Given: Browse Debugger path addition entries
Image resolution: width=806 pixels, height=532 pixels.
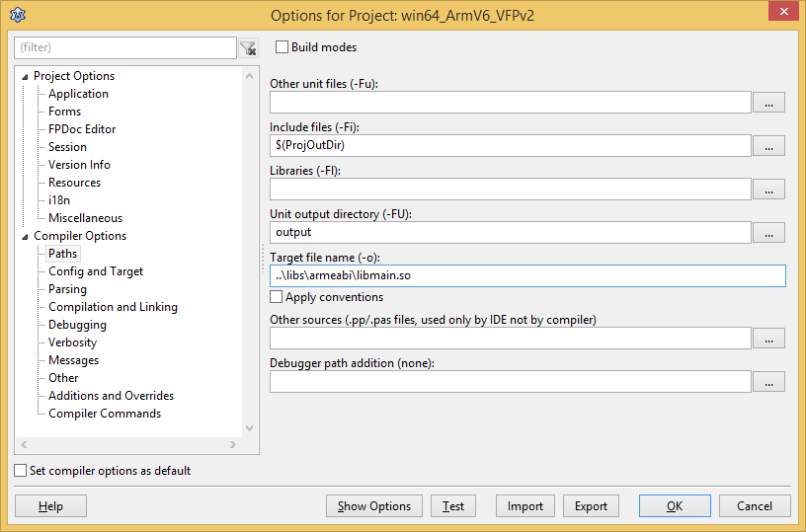Looking at the screenshot, I should point(768,381).
